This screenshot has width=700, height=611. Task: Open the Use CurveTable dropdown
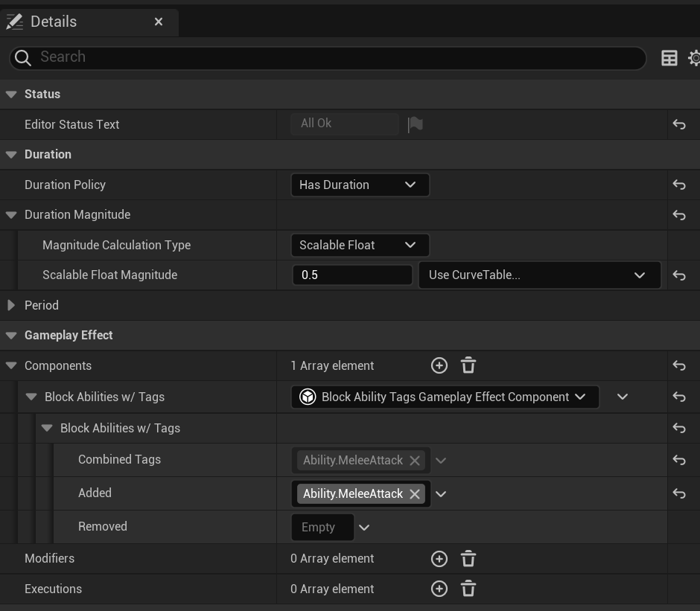539,275
